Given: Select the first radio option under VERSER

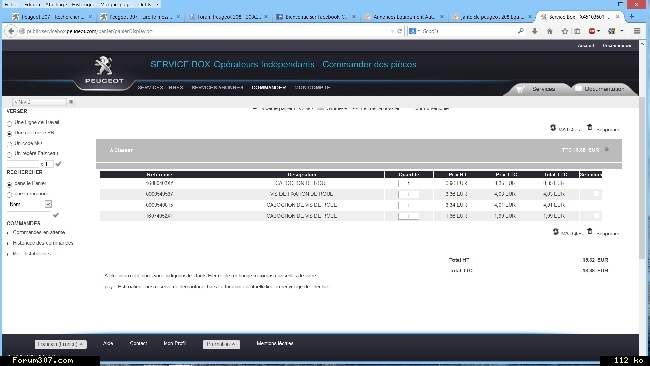Looking at the screenshot, I should 10,124.
